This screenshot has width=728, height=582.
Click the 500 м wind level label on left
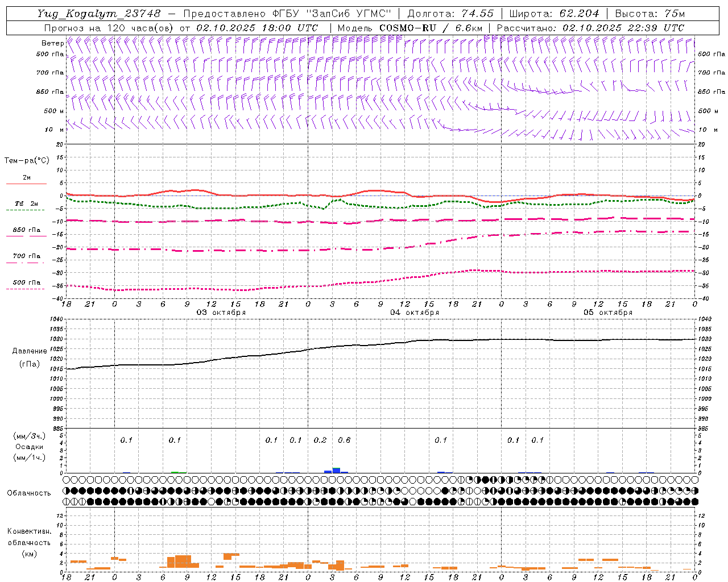(x=54, y=111)
